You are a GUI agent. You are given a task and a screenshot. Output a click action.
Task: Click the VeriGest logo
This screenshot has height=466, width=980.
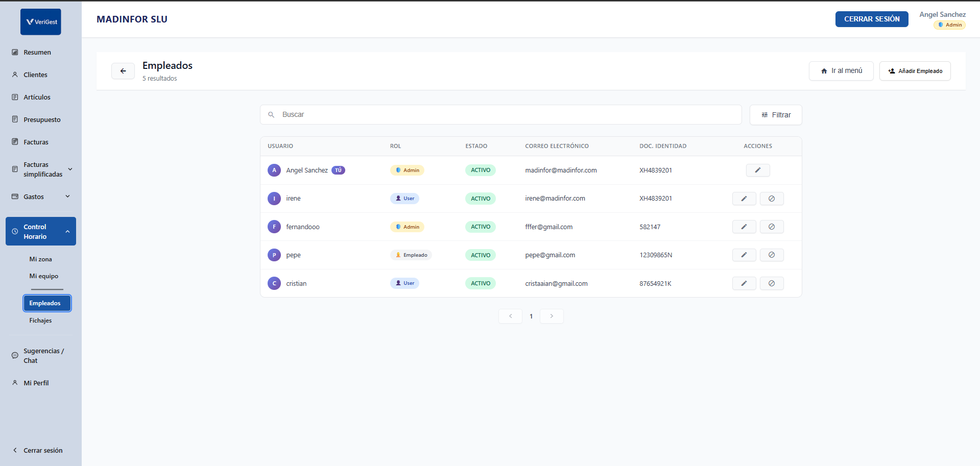coord(41,22)
